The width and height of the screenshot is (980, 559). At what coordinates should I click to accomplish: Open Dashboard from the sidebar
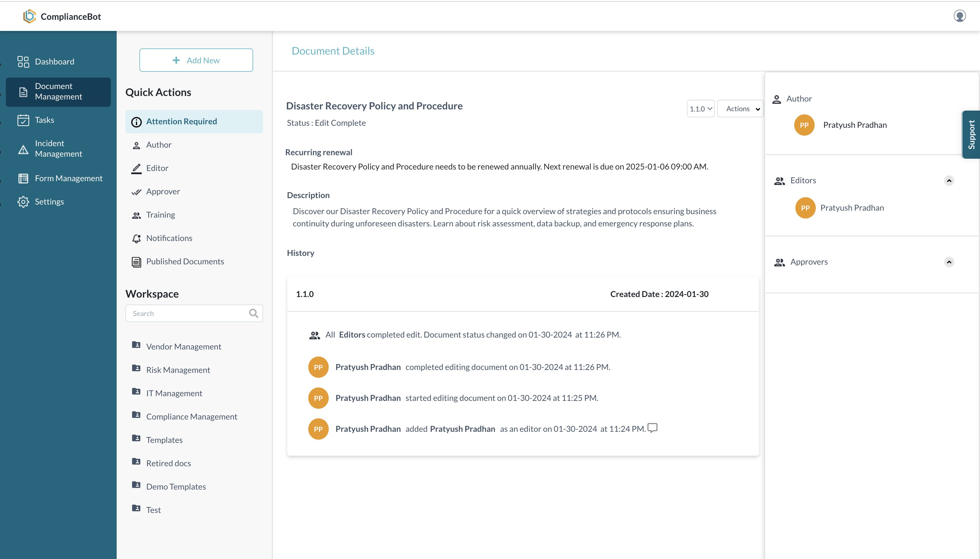54,62
